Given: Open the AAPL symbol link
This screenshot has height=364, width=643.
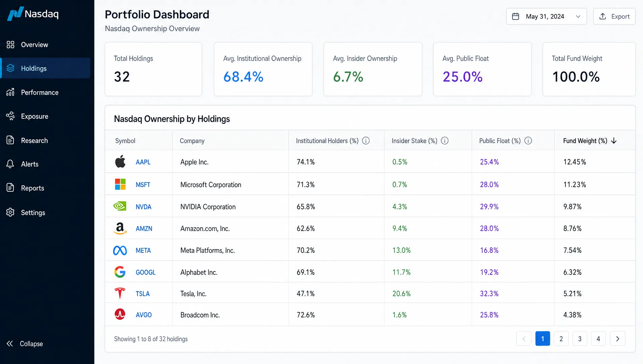Looking at the screenshot, I should coord(143,162).
